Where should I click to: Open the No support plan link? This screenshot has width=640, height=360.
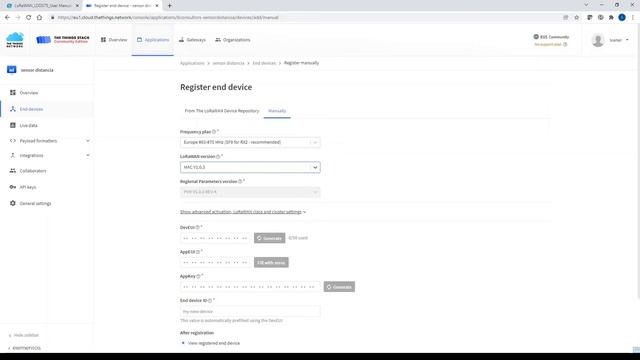tap(551, 44)
